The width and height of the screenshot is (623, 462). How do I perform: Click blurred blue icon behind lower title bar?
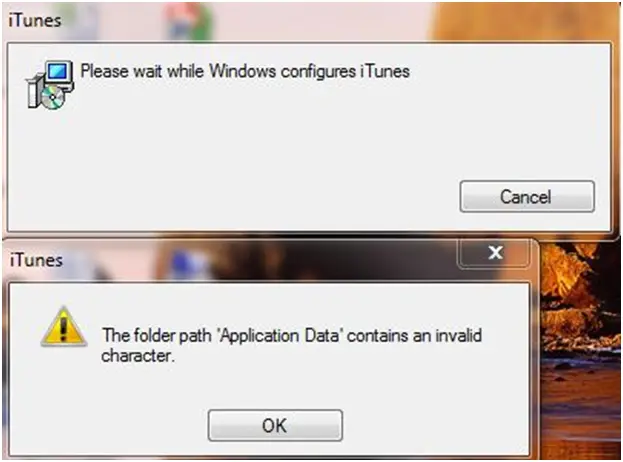pyautogui.click(x=184, y=263)
